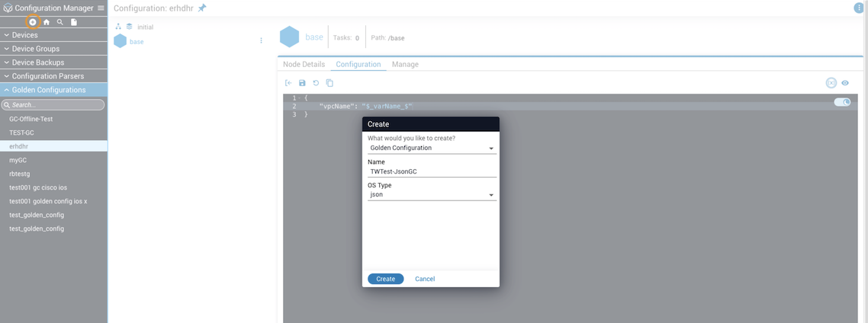This screenshot has height=323, width=868.
Task: Select the Configuration tab
Action: tap(358, 64)
